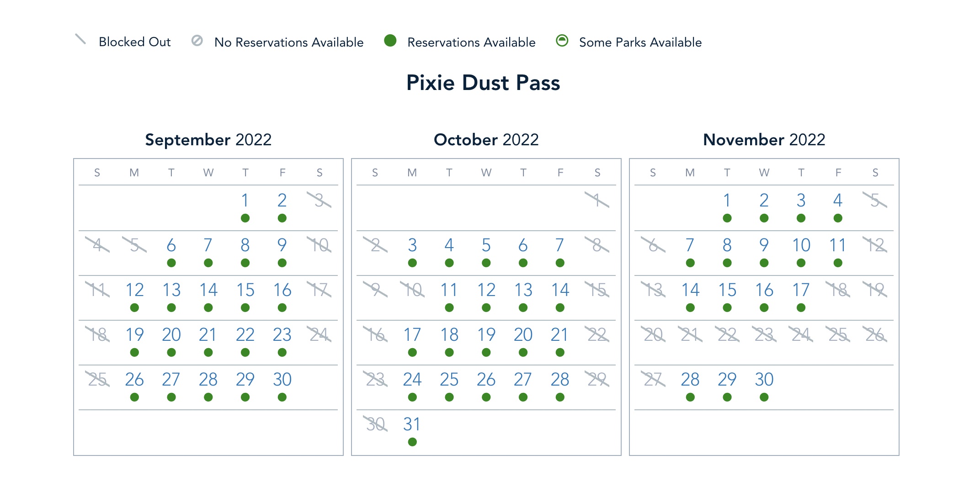Image resolution: width=980 pixels, height=487 pixels.
Task: Click blocked-out date September 3
Action: [319, 200]
